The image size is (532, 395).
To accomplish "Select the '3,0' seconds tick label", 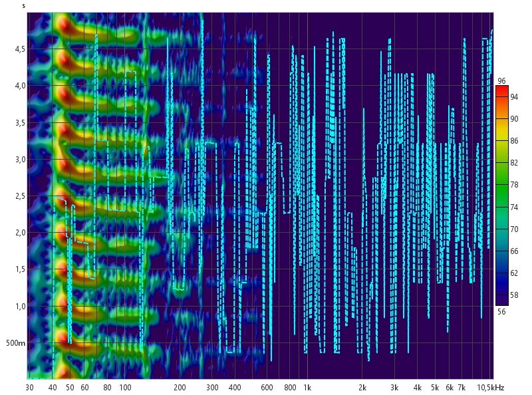I will pos(20,159).
